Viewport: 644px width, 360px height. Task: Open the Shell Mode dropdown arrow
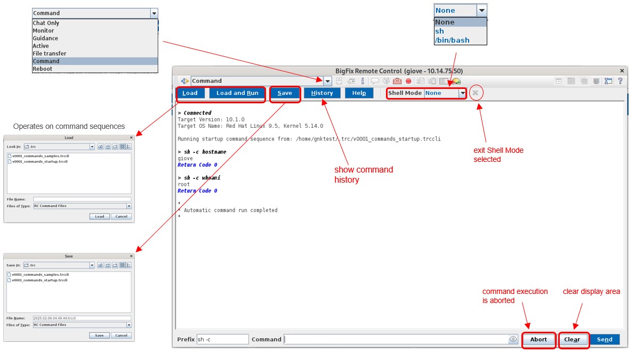click(462, 93)
